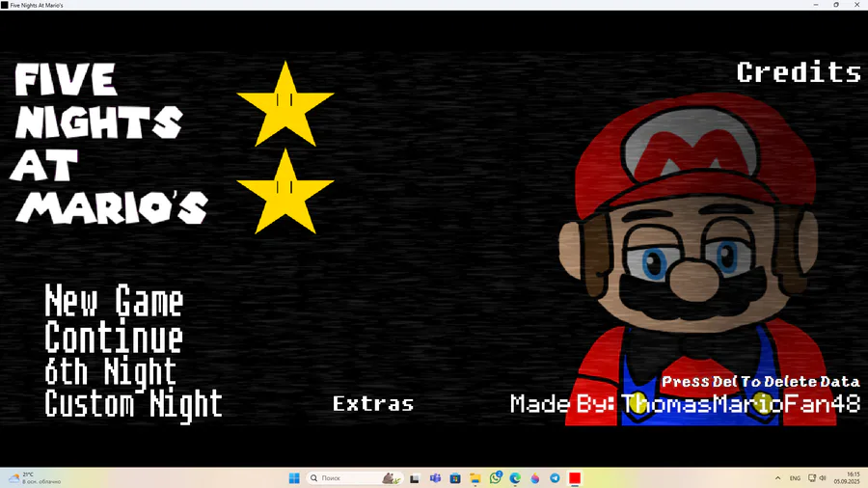This screenshot has width=868, height=488.
Task: Switch the ENG input language
Action: click(795, 478)
